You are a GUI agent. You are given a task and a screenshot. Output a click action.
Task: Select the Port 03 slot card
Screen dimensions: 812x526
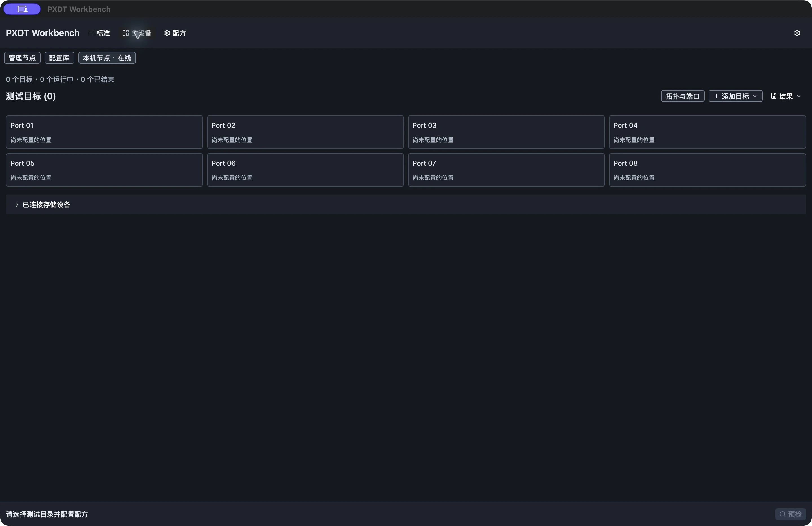pos(506,132)
